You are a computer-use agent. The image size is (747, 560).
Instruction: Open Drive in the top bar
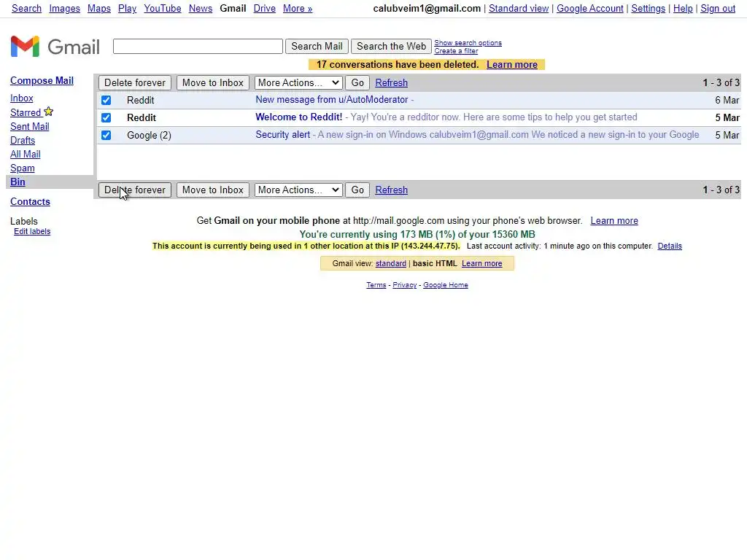coord(264,9)
